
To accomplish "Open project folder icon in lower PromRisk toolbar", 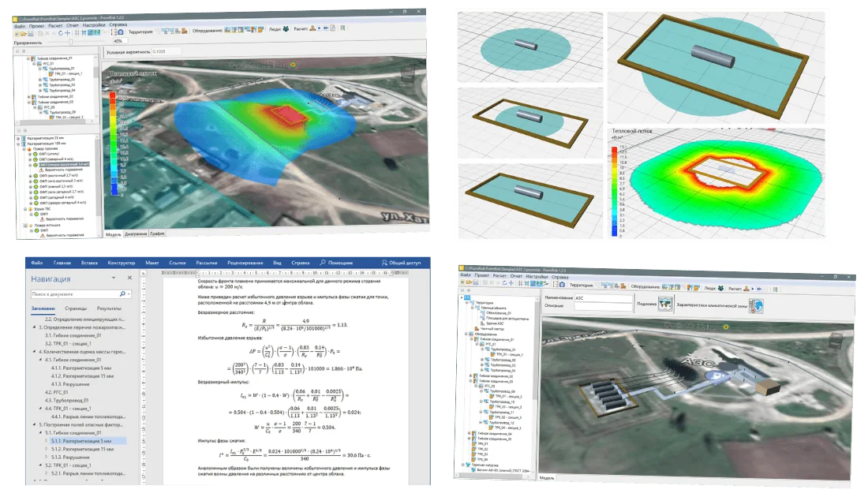I will (x=468, y=282).
